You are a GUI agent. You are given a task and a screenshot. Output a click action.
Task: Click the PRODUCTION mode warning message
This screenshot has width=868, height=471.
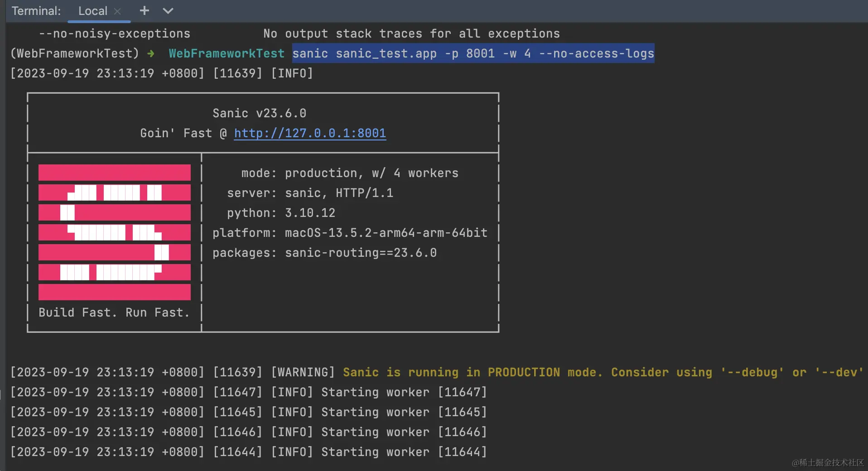click(603, 372)
